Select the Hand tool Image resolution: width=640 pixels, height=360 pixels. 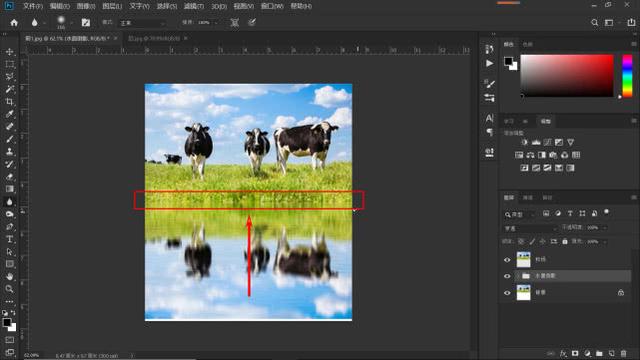coord(9,276)
